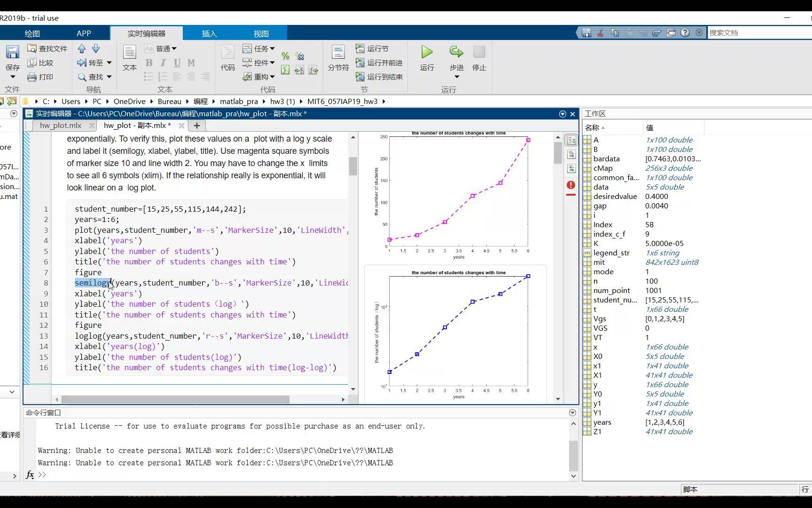This screenshot has height=508, width=812.
Task: Open the 普通 text style dropdown
Action: pyautogui.click(x=164, y=48)
